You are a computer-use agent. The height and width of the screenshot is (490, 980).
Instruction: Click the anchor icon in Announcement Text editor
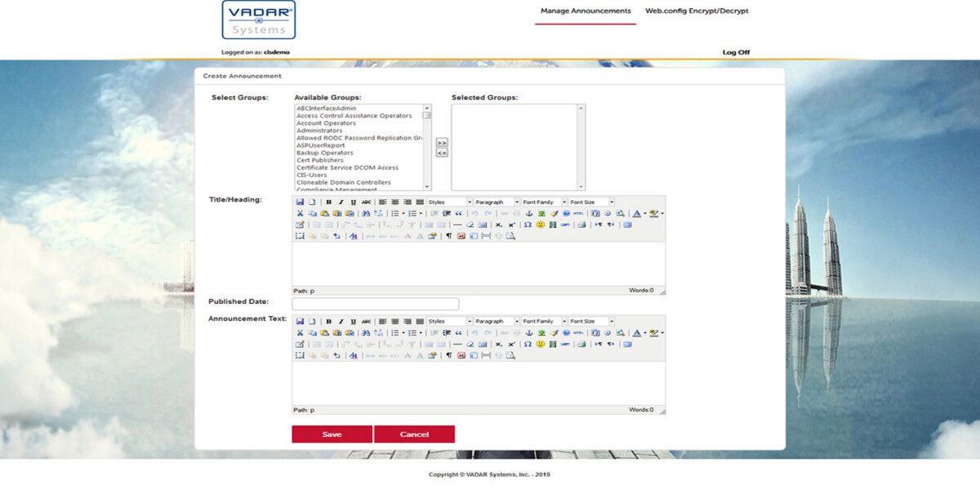click(x=528, y=333)
